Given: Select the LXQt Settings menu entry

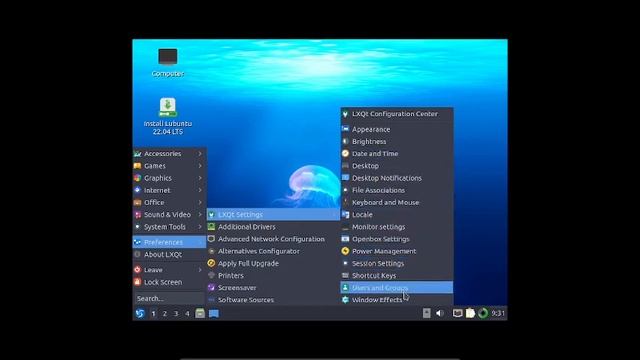Looking at the screenshot, I should [x=273, y=214].
